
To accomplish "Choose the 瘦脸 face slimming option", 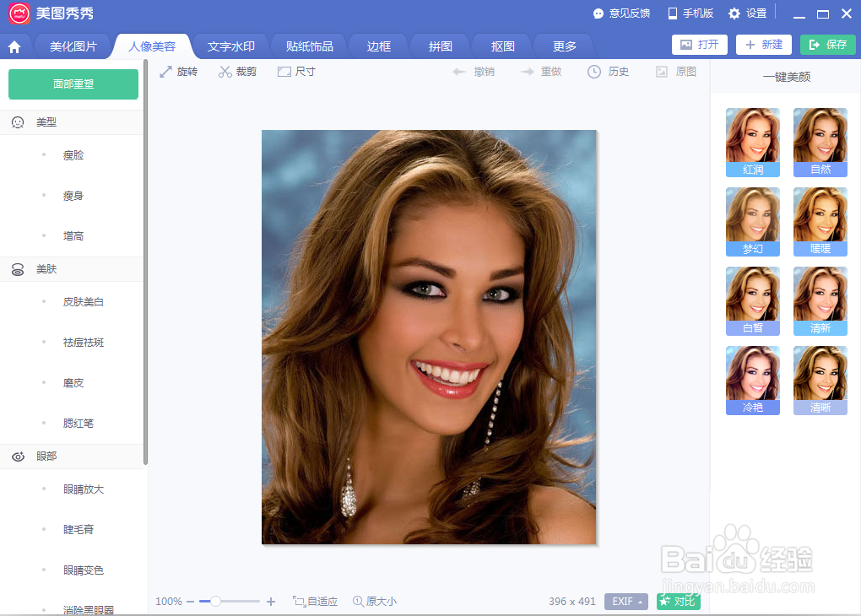I will coord(73,155).
